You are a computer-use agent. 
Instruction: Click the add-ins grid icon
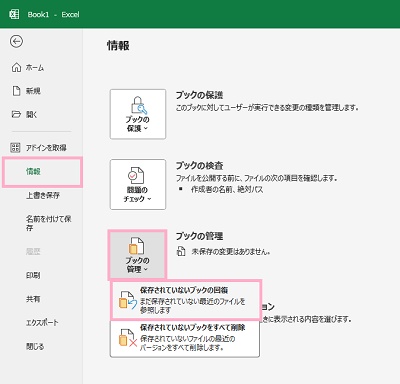(16, 147)
